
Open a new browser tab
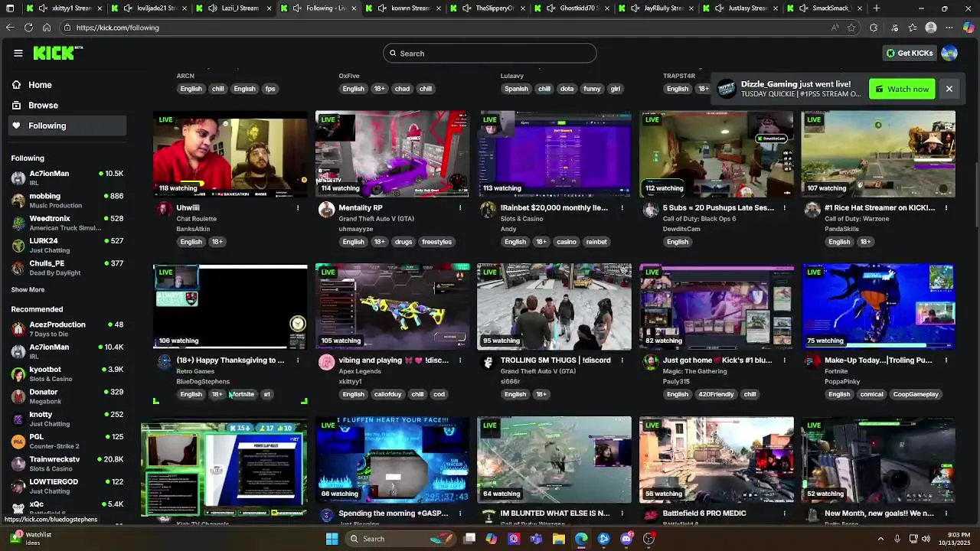point(877,8)
